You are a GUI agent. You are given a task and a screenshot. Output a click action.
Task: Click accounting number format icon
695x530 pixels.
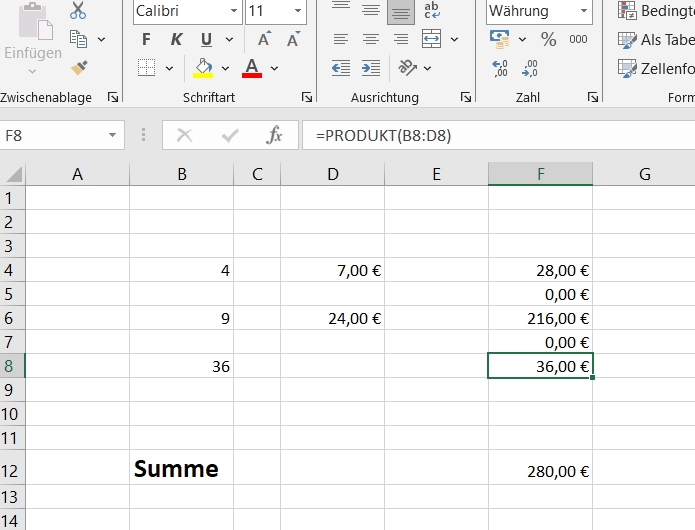point(500,39)
